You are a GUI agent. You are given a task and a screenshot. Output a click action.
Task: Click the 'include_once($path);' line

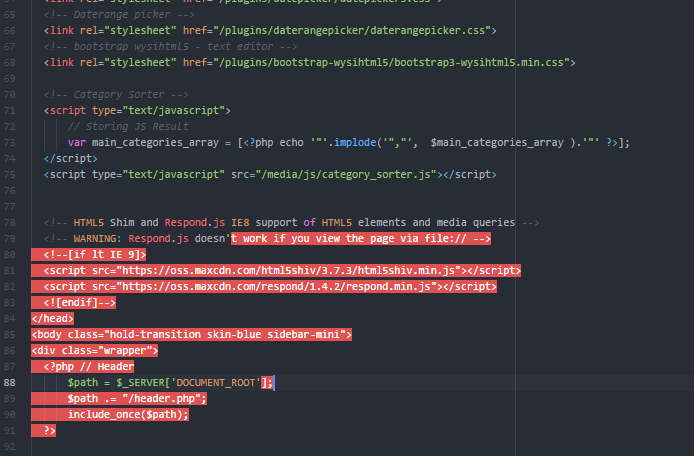128,414
